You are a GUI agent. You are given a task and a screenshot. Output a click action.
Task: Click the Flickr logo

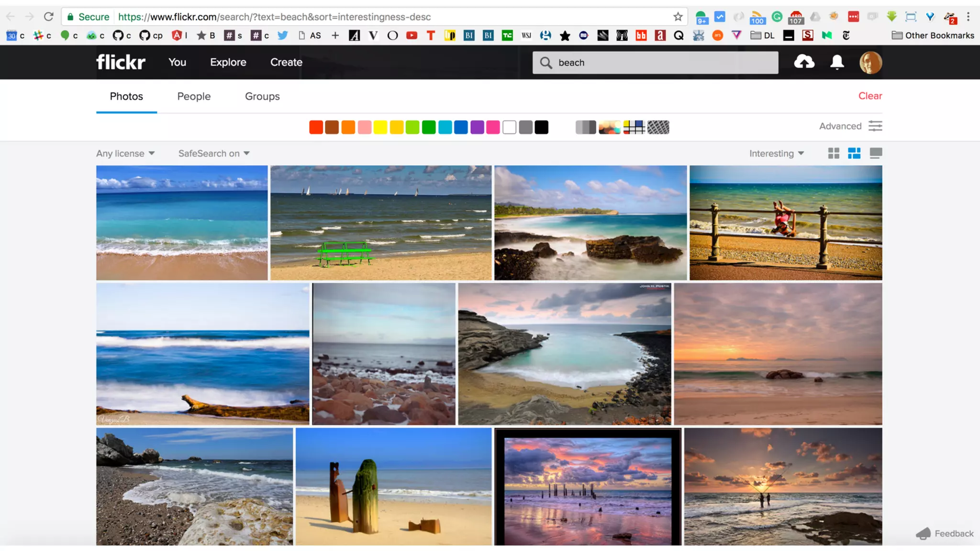tap(121, 62)
